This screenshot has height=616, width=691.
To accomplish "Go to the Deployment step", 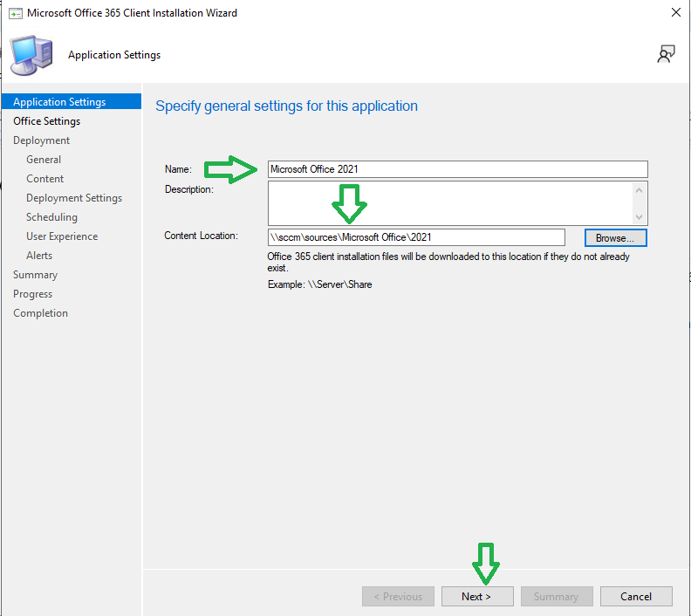I will [41, 140].
